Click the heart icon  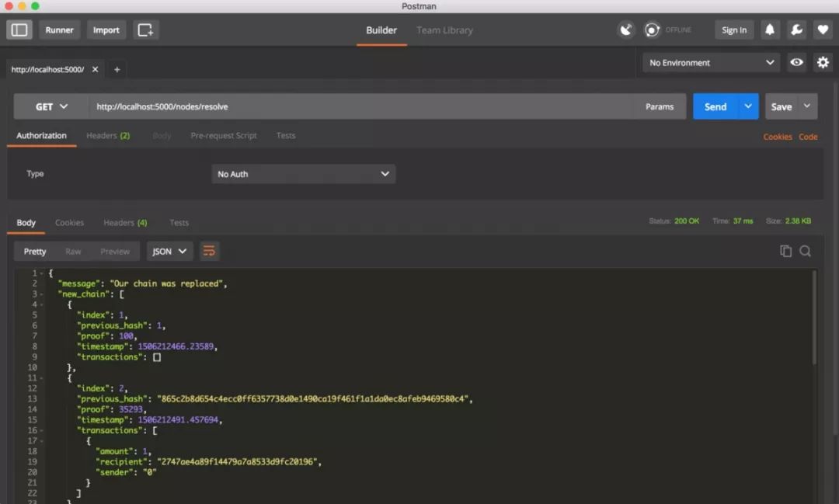[x=823, y=30]
